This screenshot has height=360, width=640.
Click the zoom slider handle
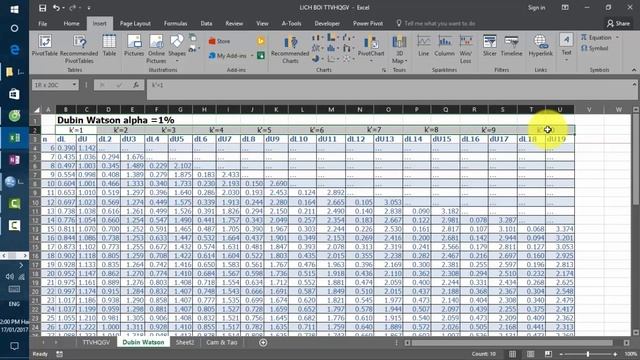click(588, 354)
